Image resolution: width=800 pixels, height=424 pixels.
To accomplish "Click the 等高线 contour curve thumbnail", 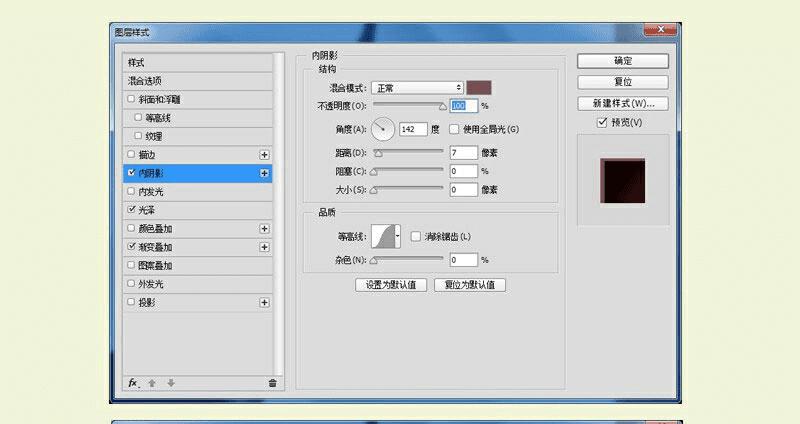I will coord(383,236).
